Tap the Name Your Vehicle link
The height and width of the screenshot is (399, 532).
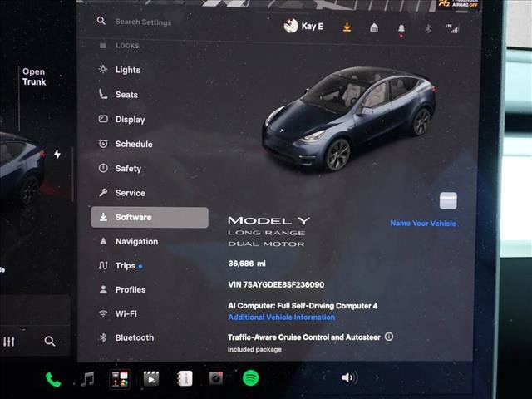click(423, 224)
